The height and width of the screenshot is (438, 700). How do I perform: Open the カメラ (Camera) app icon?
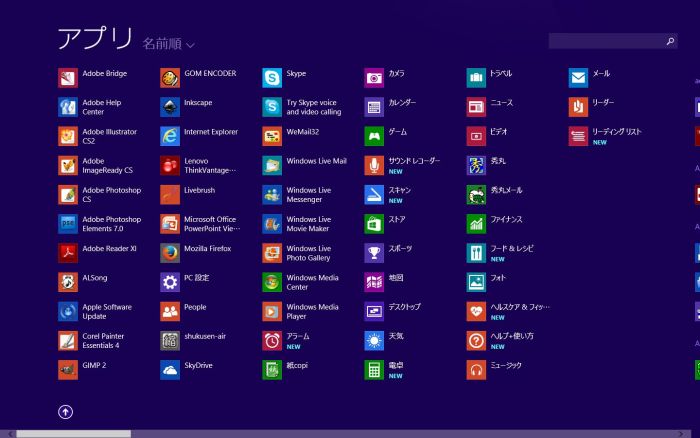[x=374, y=78]
